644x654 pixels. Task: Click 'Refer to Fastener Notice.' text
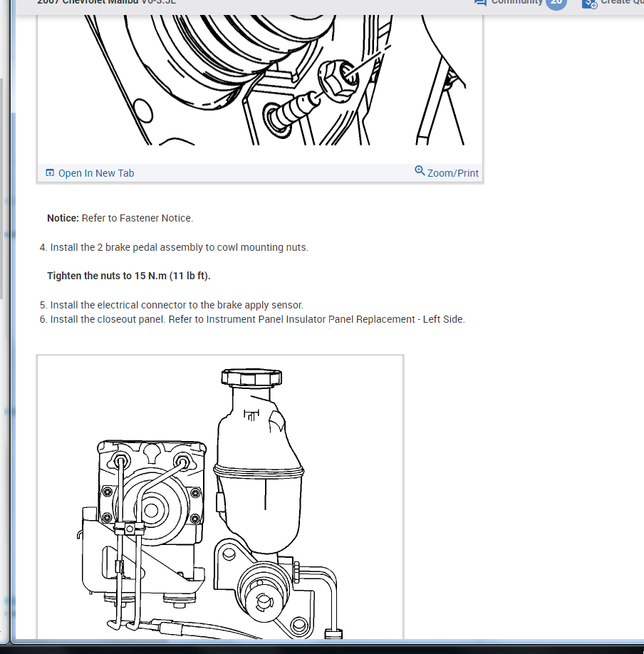point(137,218)
